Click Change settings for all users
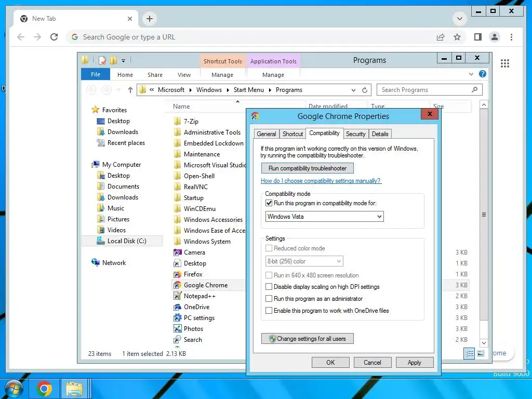The height and width of the screenshot is (399, 532). tap(308, 339)
